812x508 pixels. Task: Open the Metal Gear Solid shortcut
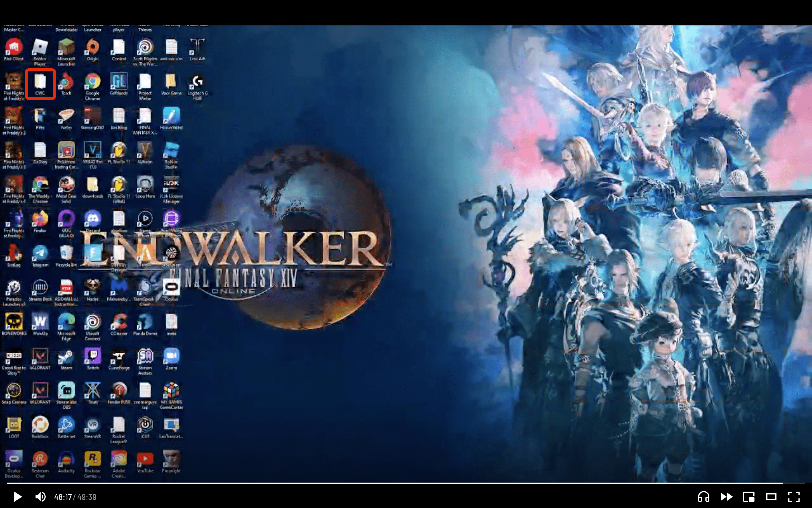coord(66,190)
